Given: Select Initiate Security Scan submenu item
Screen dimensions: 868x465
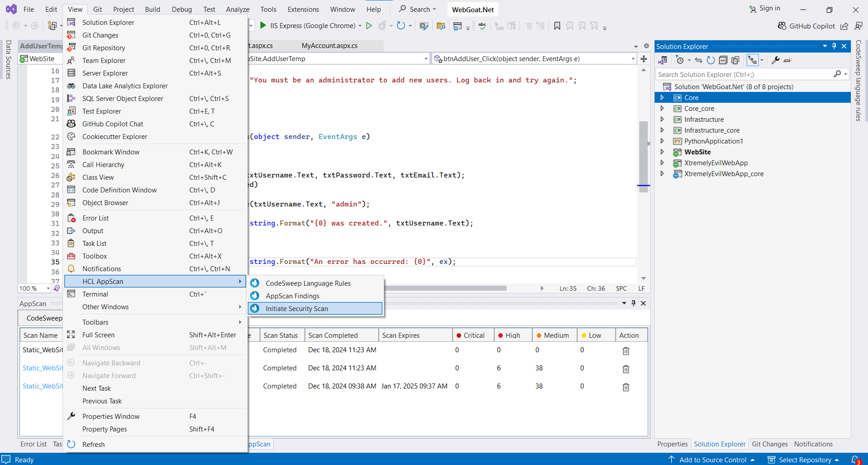Looking at the screenshot, I should coord(315,309).
